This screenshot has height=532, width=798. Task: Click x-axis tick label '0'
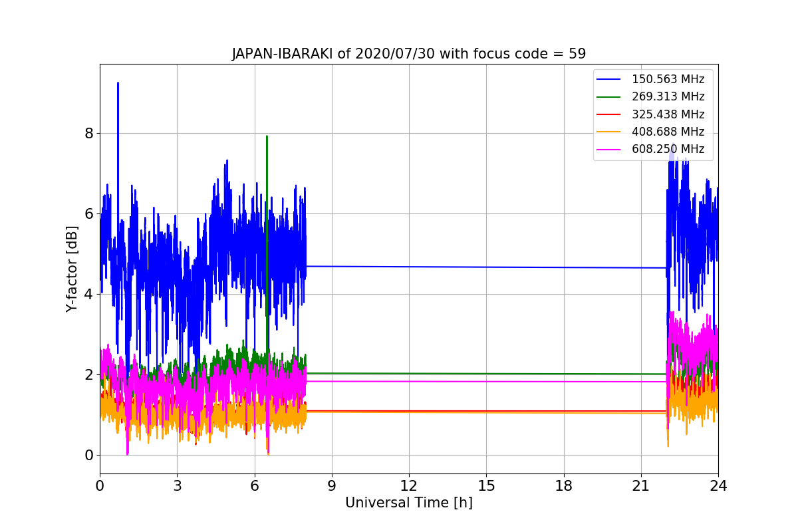tap(100, 486)
